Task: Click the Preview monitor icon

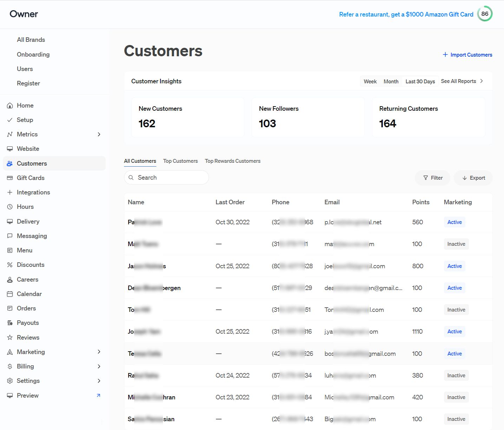Action: tap(10, 396)
